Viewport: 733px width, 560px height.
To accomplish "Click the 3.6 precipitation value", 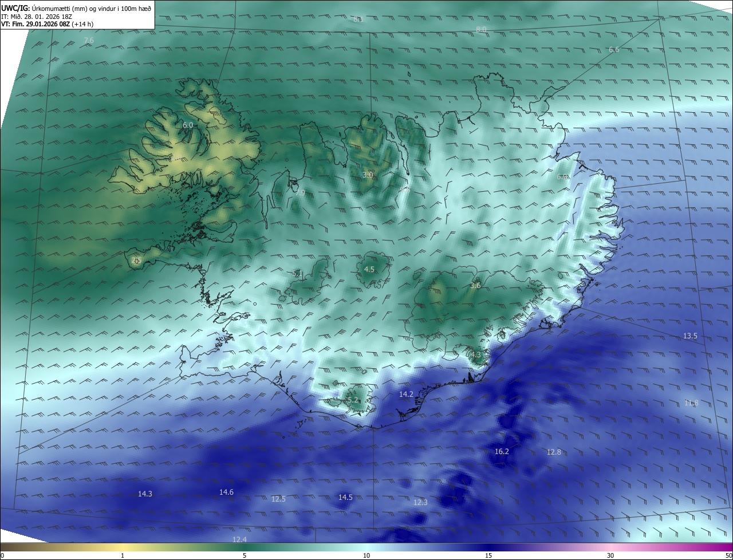I will [x=475, y=285].
